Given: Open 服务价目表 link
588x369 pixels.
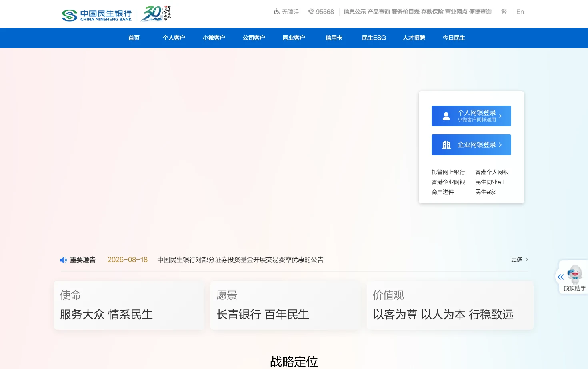Looking at the screenshot, I should (x=406, y=12).
